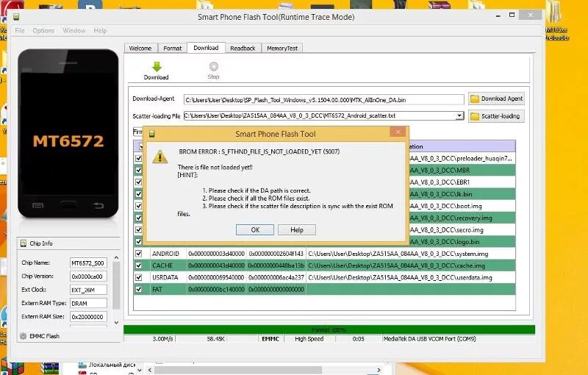The image size is (588, 375).
Task: Select the system.img file path cell
Action: 411,254
